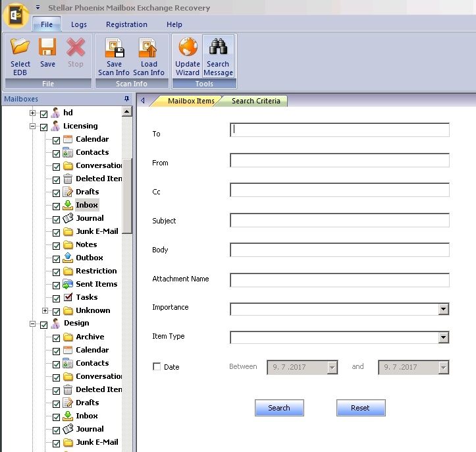
Task: Click Save Scan Info icon
Action: pyautogui.click(x=115, y=47)
